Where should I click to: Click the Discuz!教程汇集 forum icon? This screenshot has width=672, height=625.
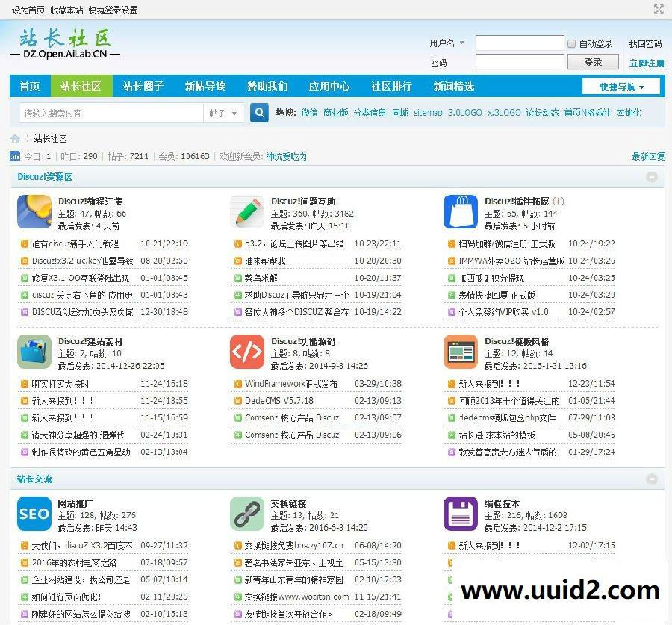[34, 211]
